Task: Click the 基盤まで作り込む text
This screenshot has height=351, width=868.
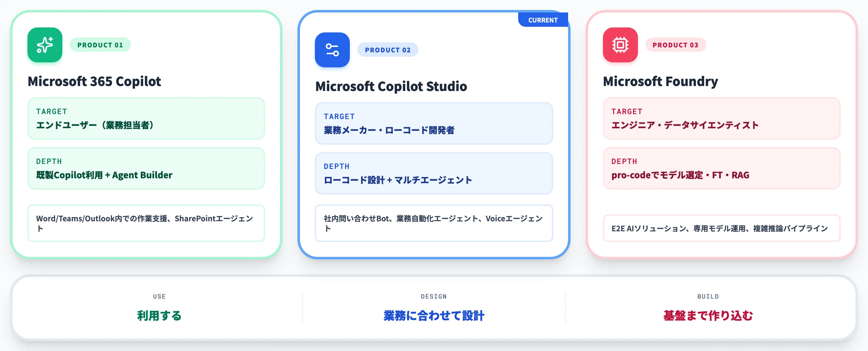Action: [708, 316]
